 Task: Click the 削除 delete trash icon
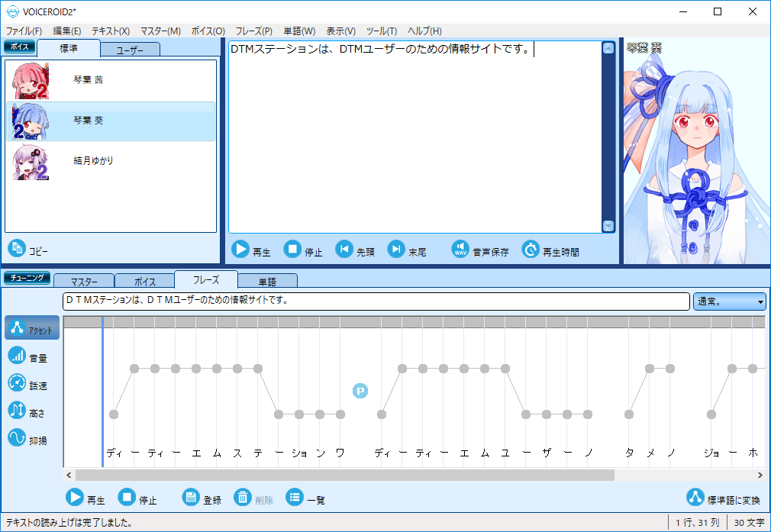click(x=243, y=497)
